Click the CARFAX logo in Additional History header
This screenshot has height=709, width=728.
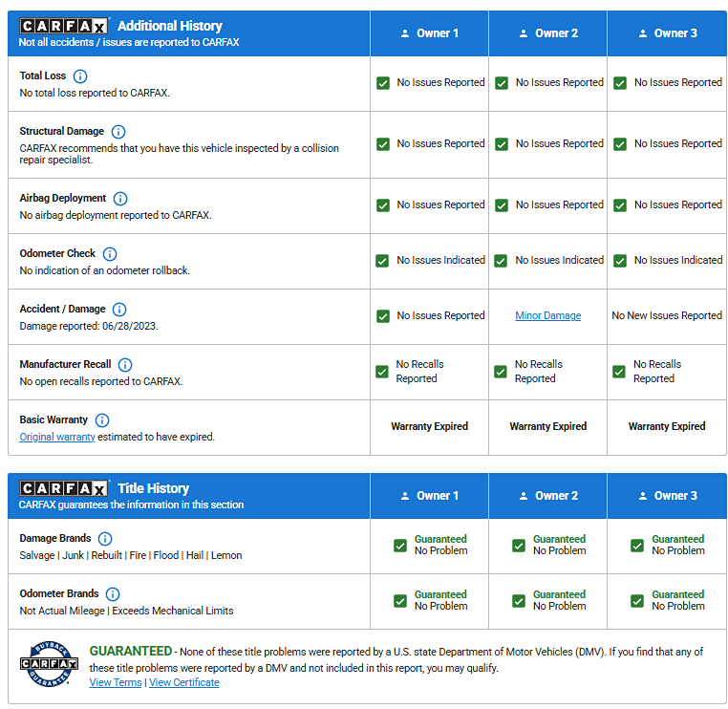[x=64, y=26]
